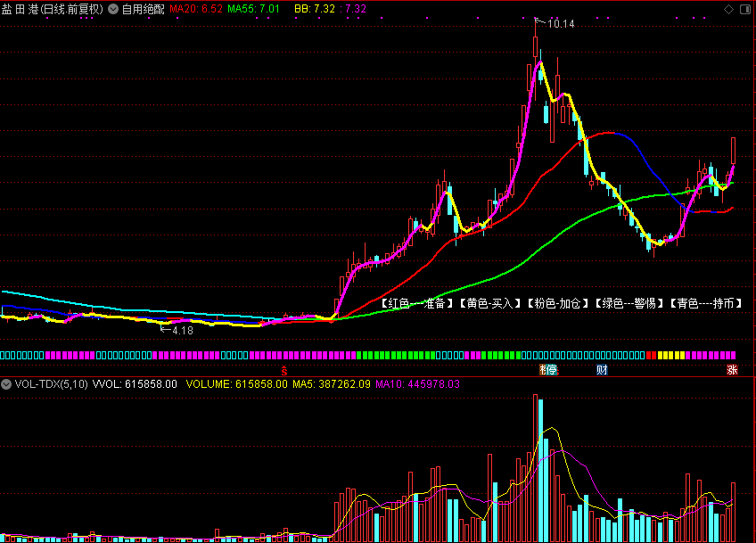This screenshot has height=543, width=756.
Task: Open the 财 financial report marker
Action: point(602,370)
